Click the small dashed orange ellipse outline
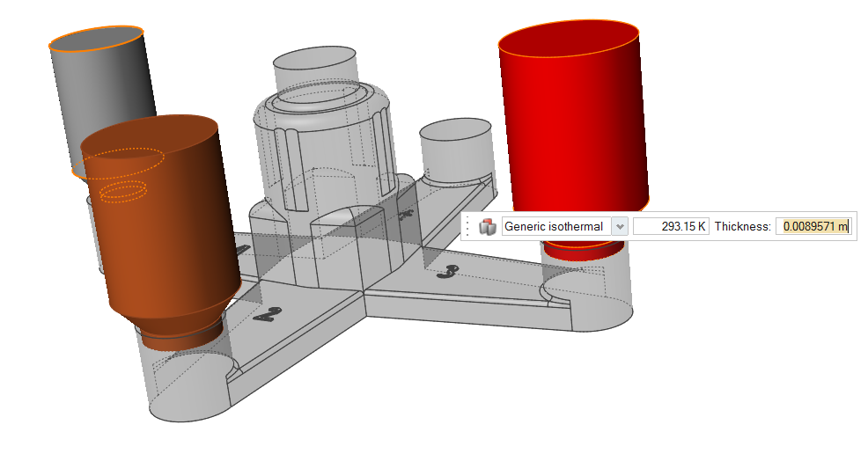The width and height of the screenshot is (868, 454). [x=123, y=191]
